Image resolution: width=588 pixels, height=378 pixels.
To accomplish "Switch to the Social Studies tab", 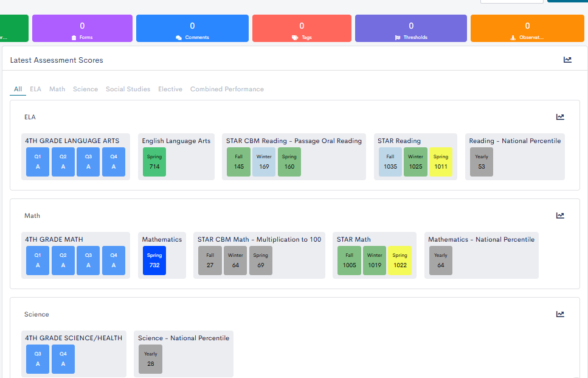I will pos(128,89).
